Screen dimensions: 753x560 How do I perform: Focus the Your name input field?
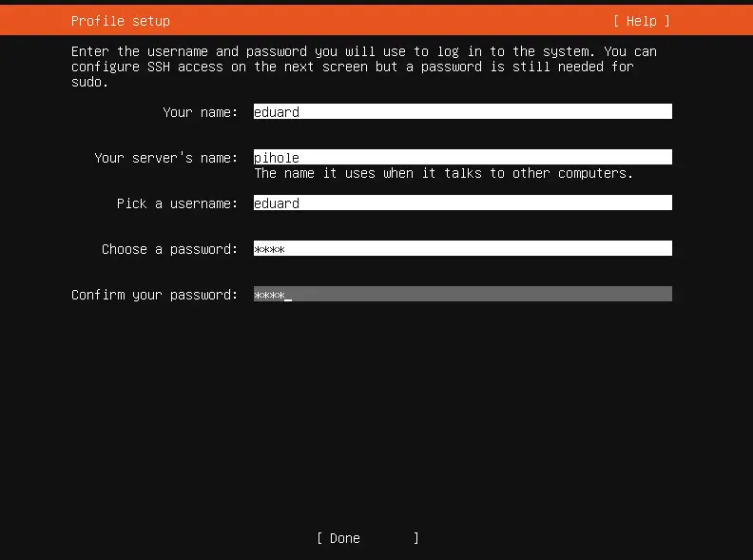[x=462, y=112]
